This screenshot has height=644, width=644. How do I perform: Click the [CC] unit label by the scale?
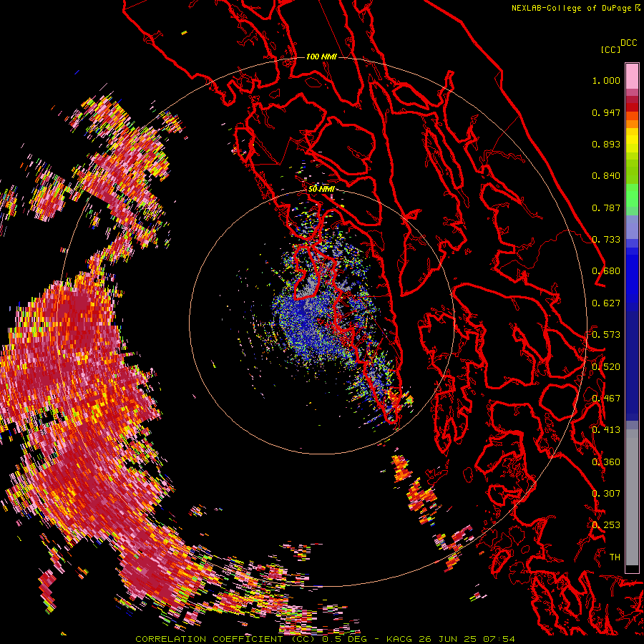[610, 49]
